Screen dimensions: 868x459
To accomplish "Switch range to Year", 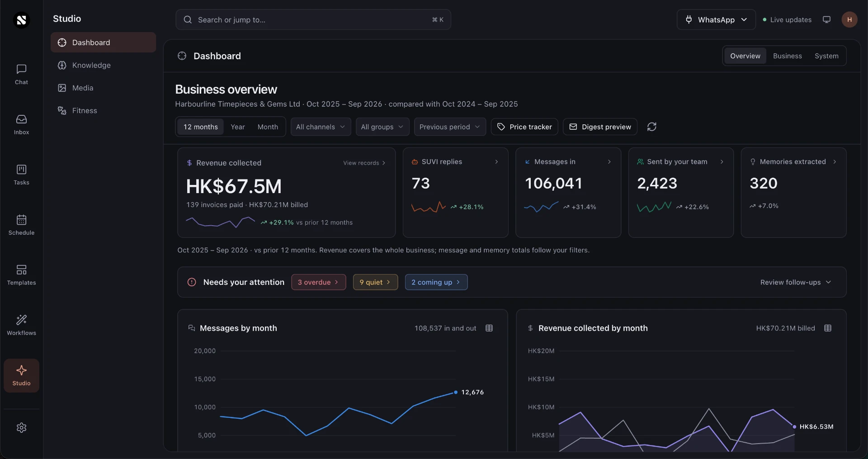I will [238, 127].
